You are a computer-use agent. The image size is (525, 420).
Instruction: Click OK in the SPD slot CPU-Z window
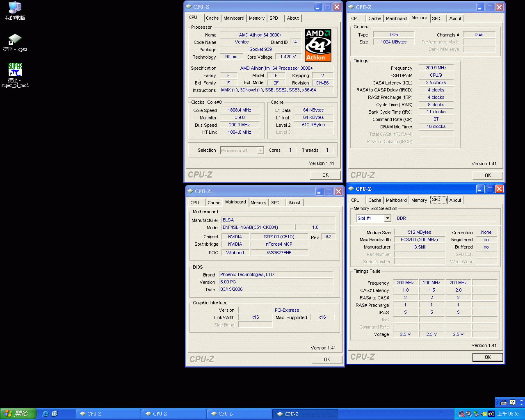pos(488,357)
